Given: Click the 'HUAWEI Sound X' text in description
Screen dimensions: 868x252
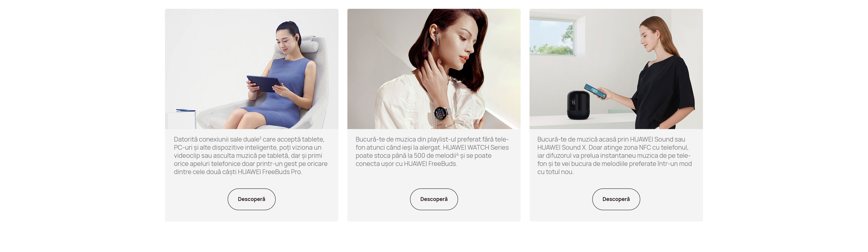Looking at the screenshot, I should click(x=562, y=147).
